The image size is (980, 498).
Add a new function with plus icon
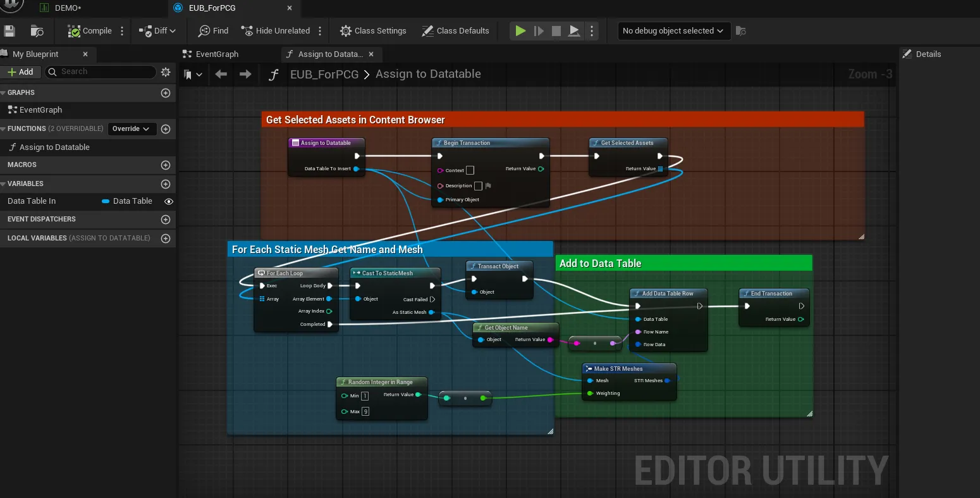(x=166, y=128)
